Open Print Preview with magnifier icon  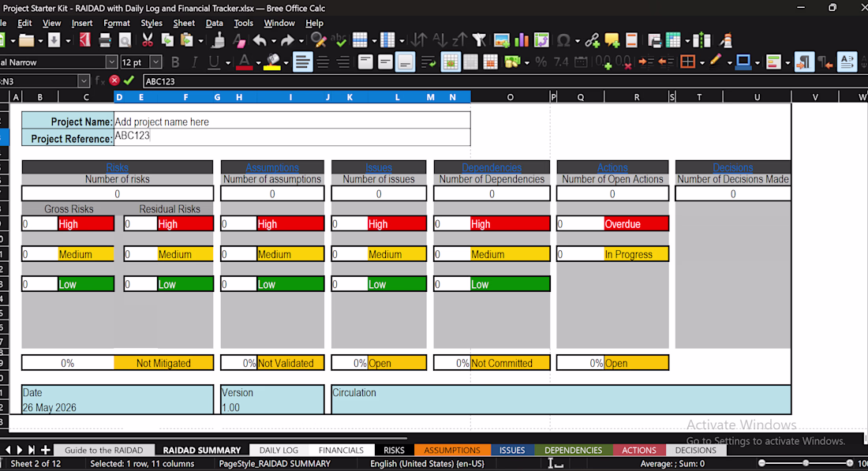(125, 40)
